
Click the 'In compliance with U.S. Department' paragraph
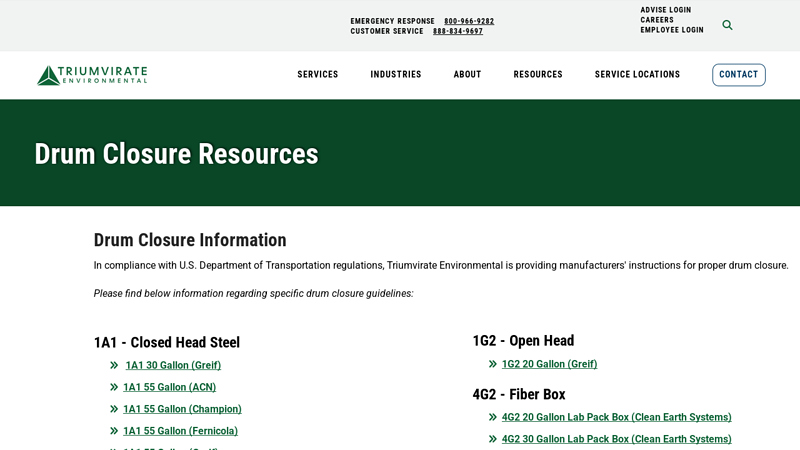tap(441, 266)
